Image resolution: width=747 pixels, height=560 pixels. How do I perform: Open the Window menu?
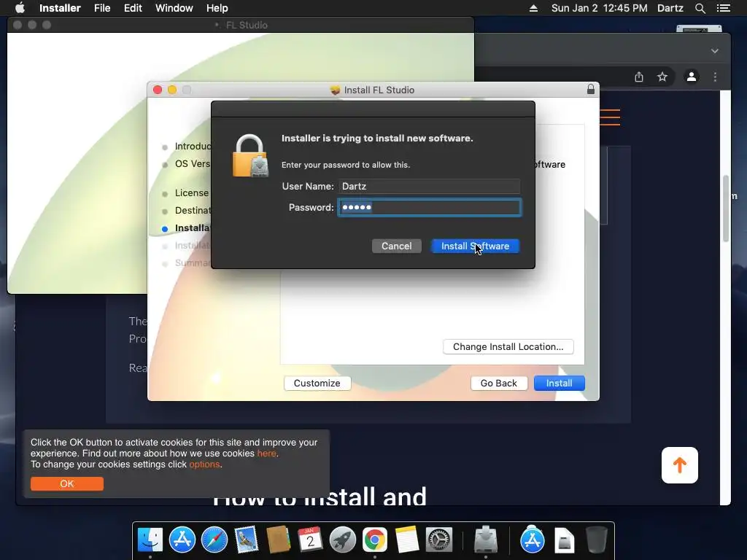174,8
